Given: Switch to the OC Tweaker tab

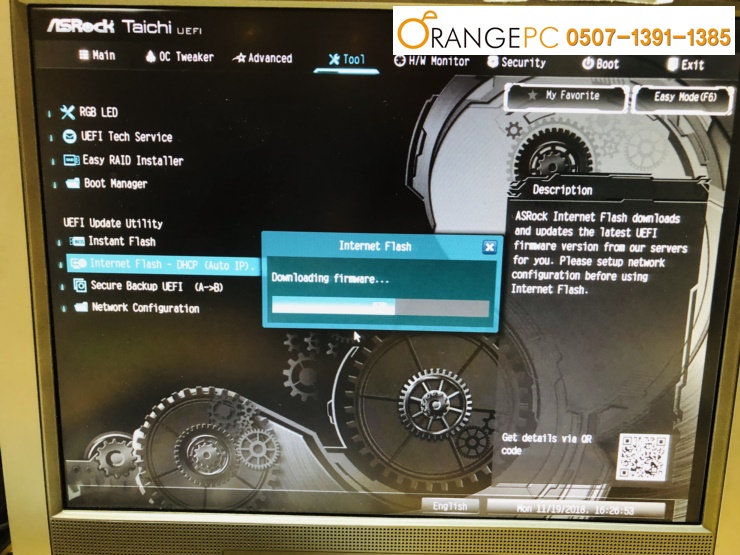Looking at the screenshot, I should (x=180, y=57).
